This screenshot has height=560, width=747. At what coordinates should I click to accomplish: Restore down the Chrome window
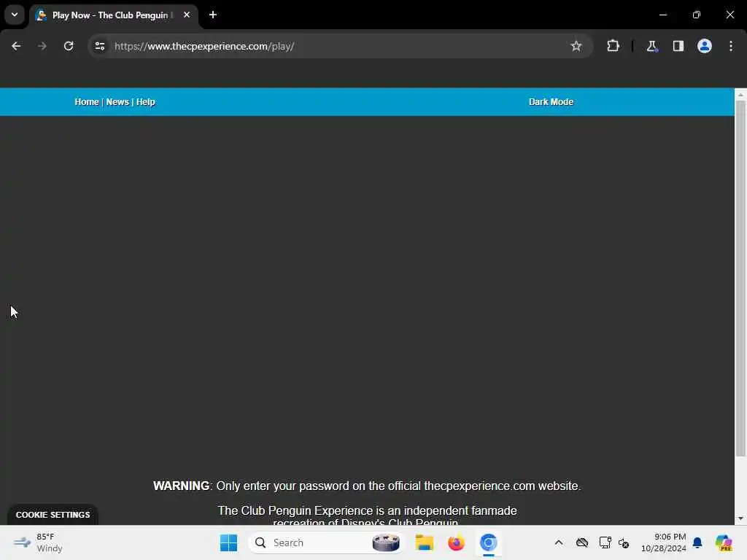pyautogui.click(x=697, y=15)
